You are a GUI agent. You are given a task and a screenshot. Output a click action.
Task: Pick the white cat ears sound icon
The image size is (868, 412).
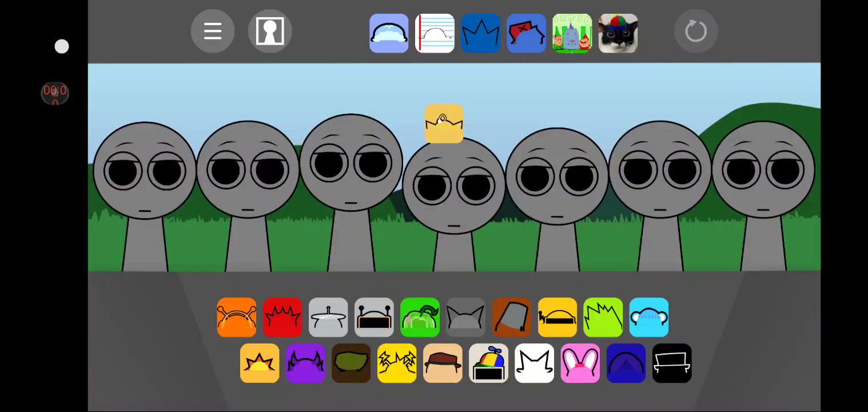[534, 363]
